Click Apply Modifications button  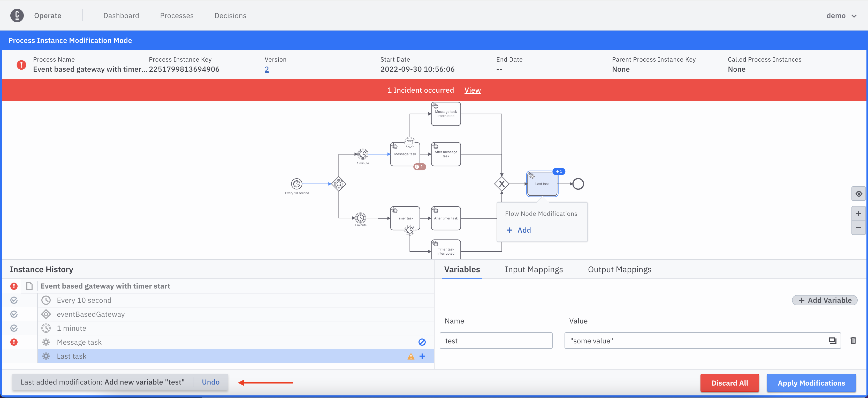pos(811,383)
